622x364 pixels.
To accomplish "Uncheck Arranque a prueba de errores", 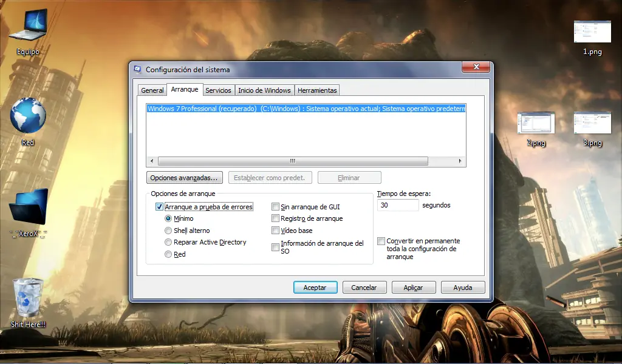I will click(x=159, y=207).
